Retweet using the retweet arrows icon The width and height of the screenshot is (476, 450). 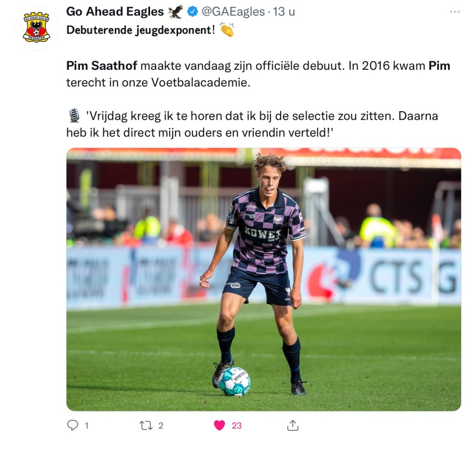tap(146, 425)
